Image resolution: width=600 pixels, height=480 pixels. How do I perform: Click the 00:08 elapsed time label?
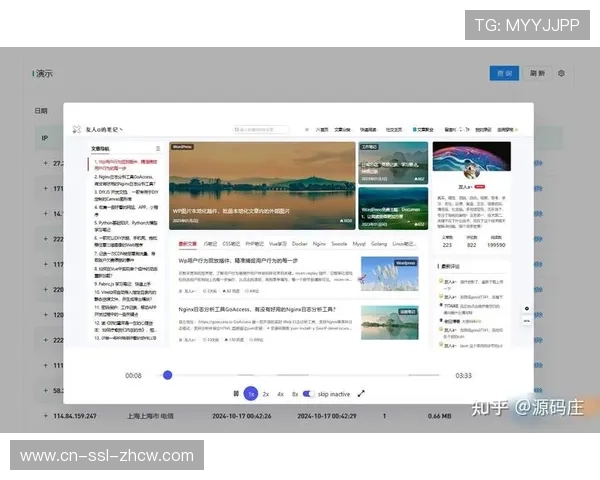tap(133, 376)
